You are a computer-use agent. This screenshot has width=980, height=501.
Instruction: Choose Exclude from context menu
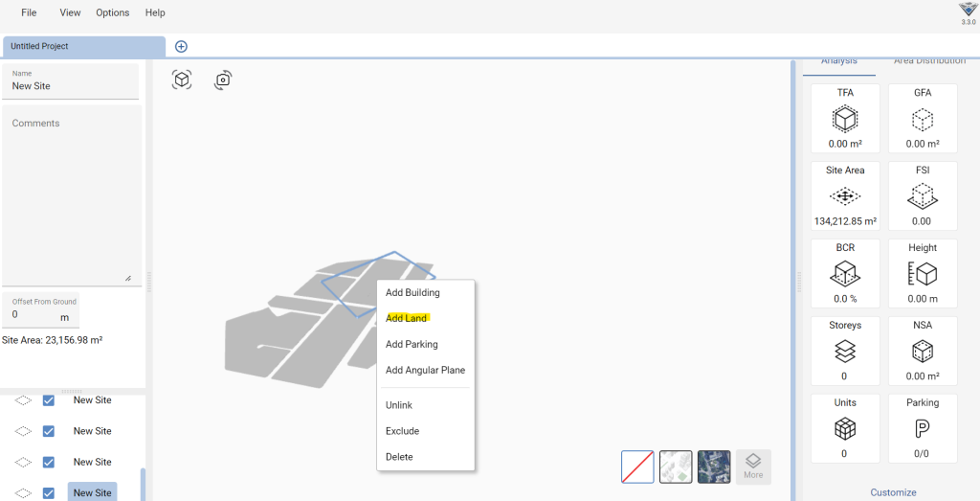(x=426, y=431)
